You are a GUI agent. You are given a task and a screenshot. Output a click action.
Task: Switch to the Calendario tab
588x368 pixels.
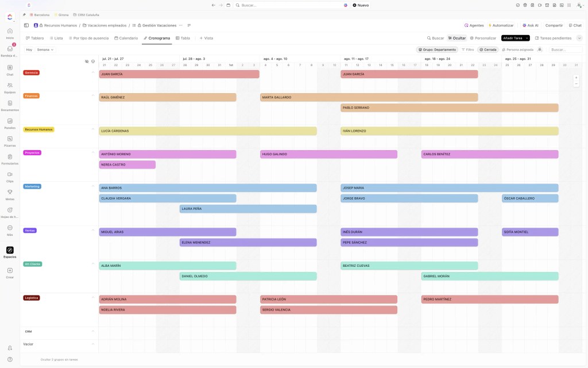pyautogui.click(x=126, y=38)
